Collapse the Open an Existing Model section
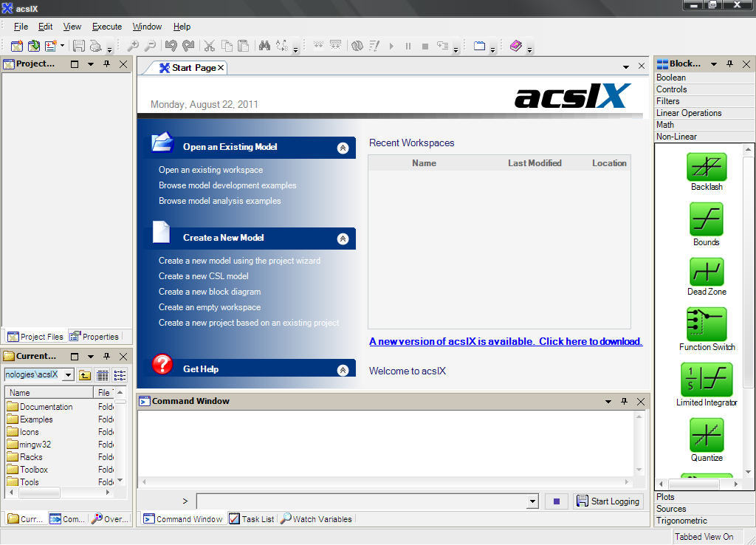The height and width of the screenshot is (545, 756). (x=343, y=148)
